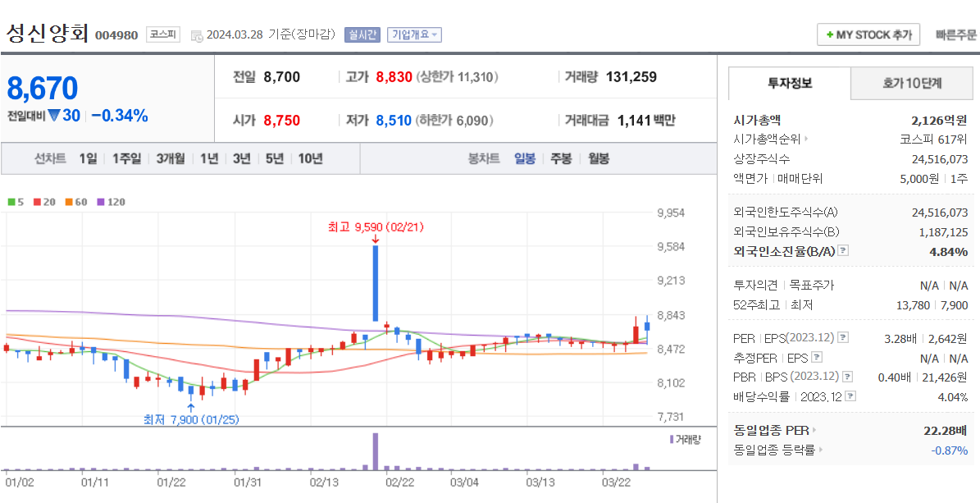Click the tallest purple volume bar
The image size is (980, 503).
point(376,451)
